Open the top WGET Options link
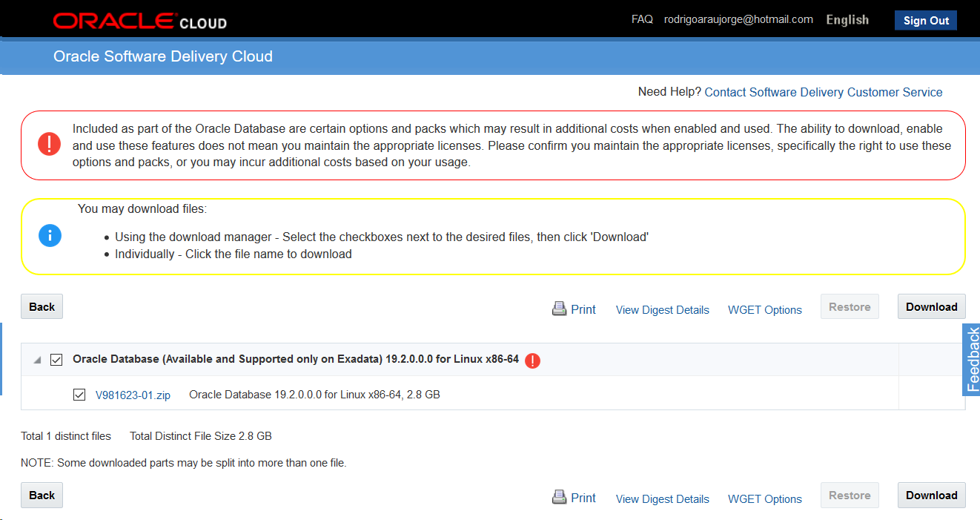Screen dimensions: 980x520 (765, 310)
